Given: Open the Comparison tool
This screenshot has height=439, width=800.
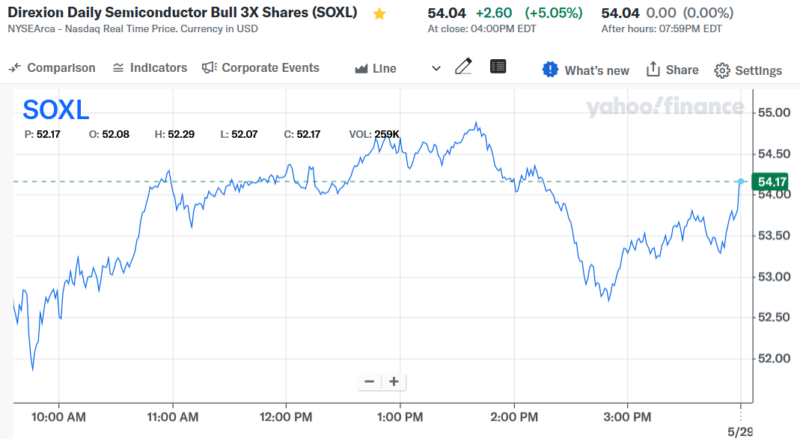Looking at the screenshot, I should click(x=52, y=68).
